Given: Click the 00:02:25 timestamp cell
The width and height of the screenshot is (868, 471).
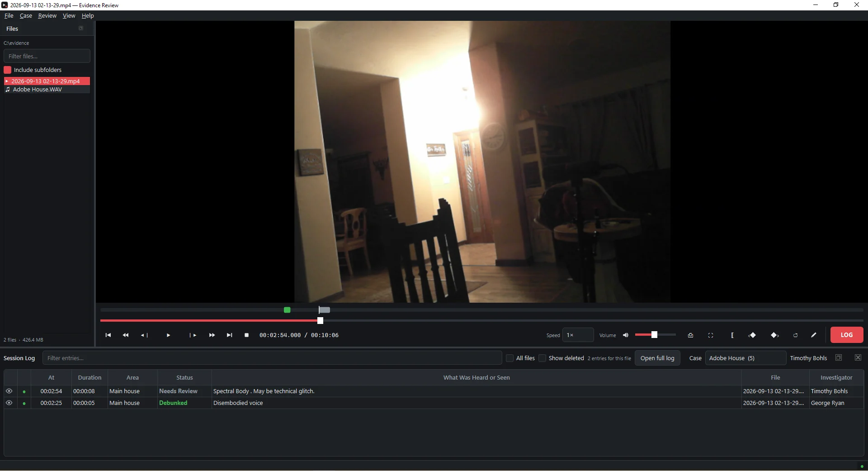Looking at the screenshot, I should point(51,403).
